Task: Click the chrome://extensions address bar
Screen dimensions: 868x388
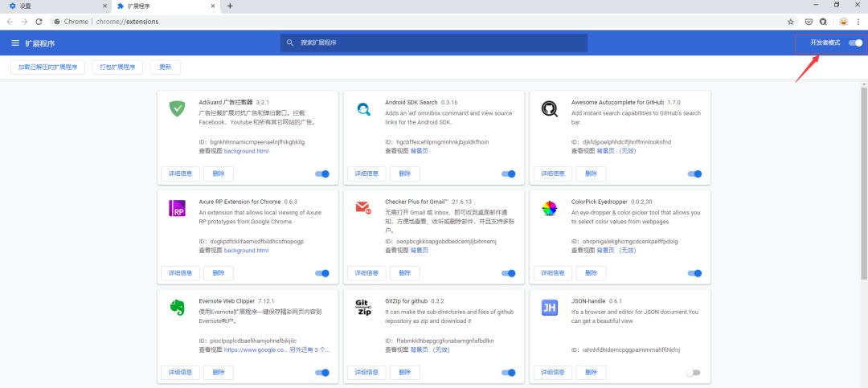Action: point(416,22)
